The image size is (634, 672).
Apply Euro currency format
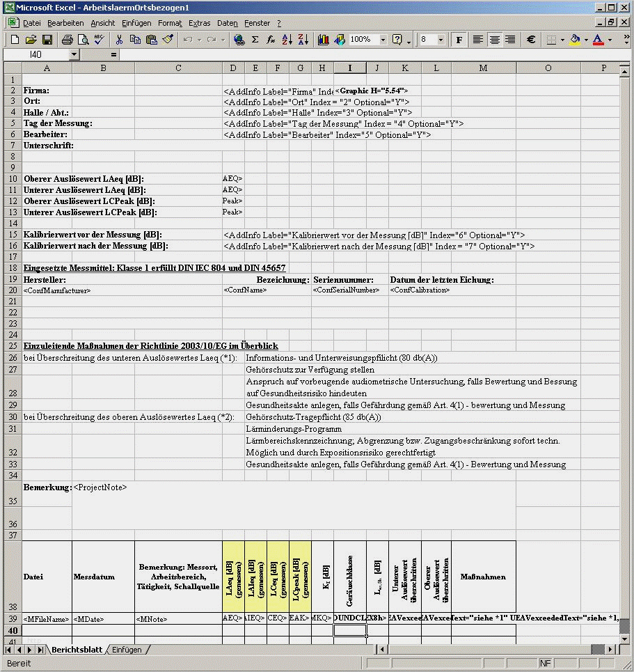(531, 40)
